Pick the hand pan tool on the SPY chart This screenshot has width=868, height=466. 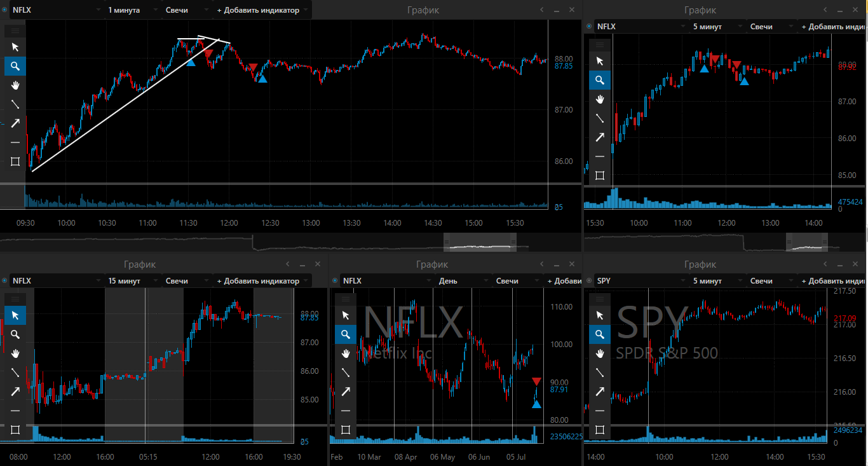coord(600,353)
